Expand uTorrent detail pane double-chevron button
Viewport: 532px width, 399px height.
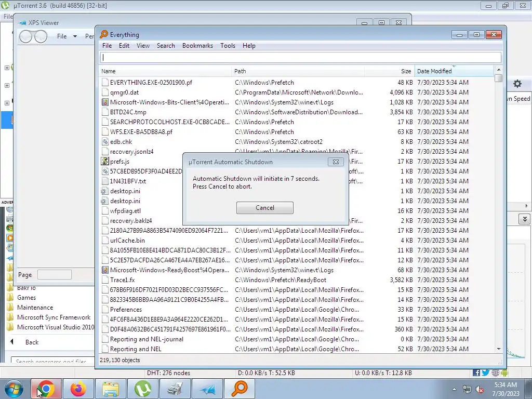(x=525, y=219)
